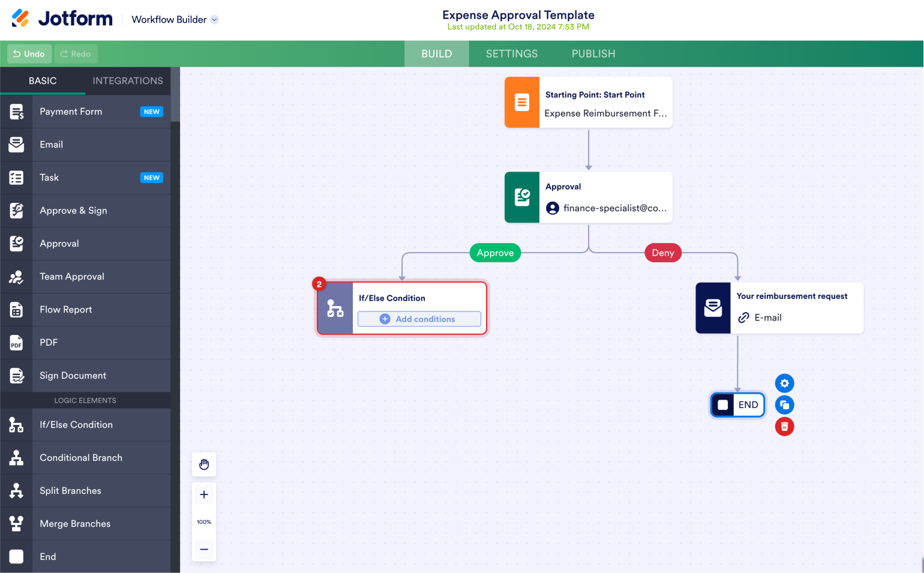The image size is (924, 573).
Task: Select the pan hand tool
Action: coord(204,464)
